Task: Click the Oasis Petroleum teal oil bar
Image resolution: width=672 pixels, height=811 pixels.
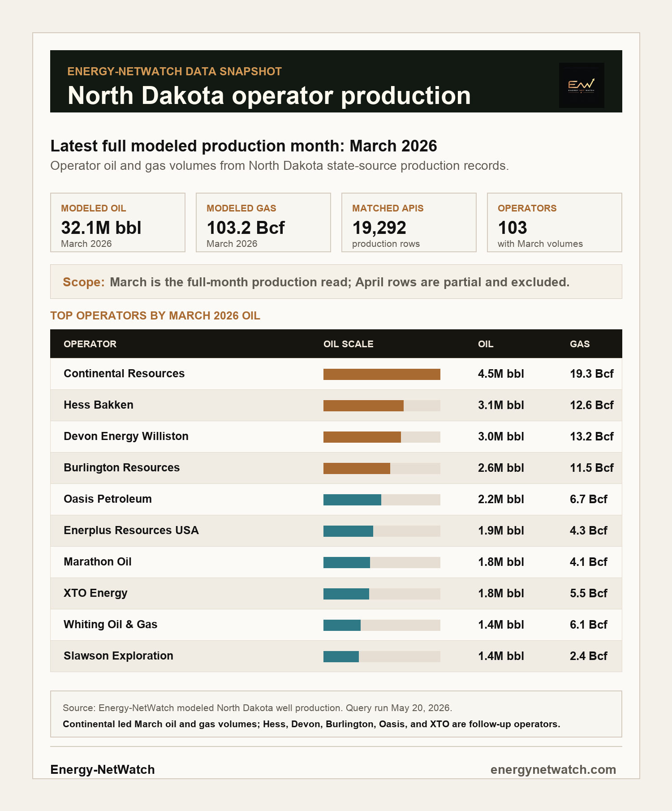Action: pos(352,500)
